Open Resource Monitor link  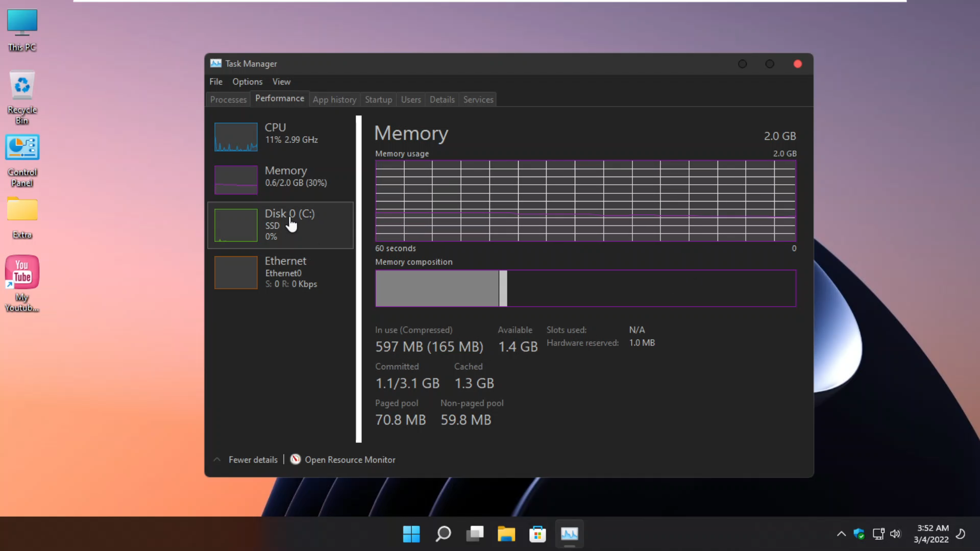pos(350,460)
